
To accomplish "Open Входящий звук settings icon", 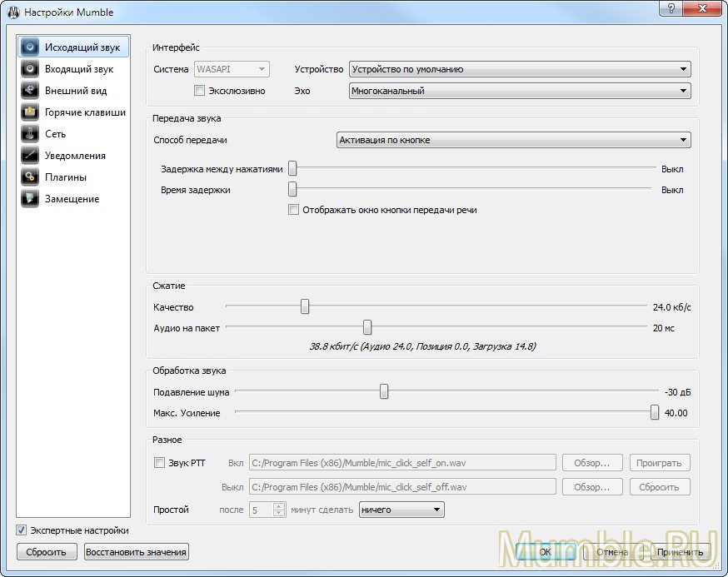I will [30, 69].
